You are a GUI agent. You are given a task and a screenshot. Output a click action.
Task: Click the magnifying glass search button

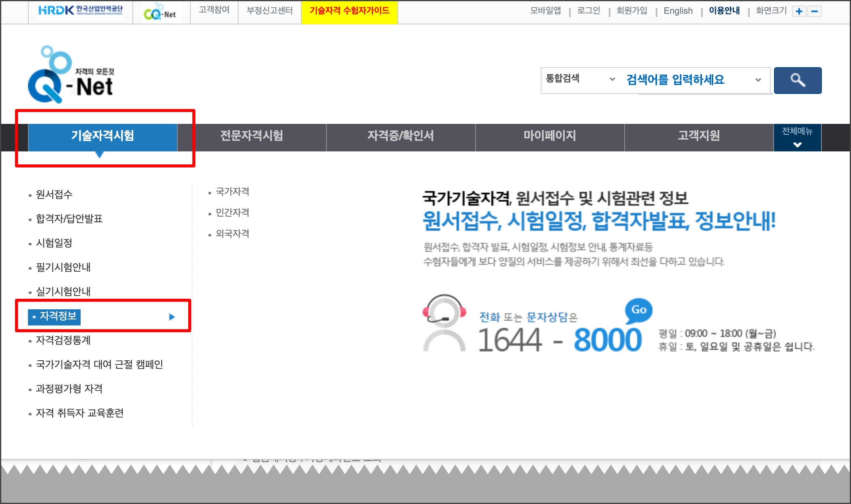tap(797, 80)
